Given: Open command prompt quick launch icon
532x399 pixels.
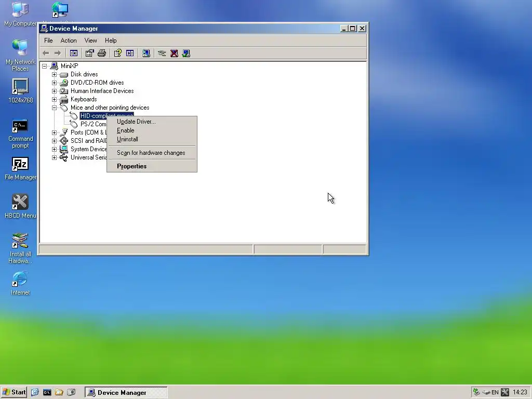Looking at the screenshot, I should 47,392.
